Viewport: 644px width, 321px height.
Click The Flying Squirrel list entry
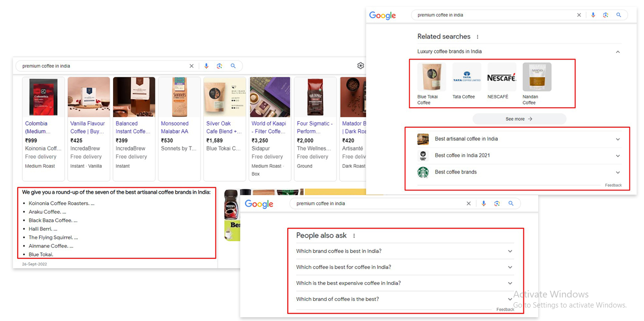(53, 237)
